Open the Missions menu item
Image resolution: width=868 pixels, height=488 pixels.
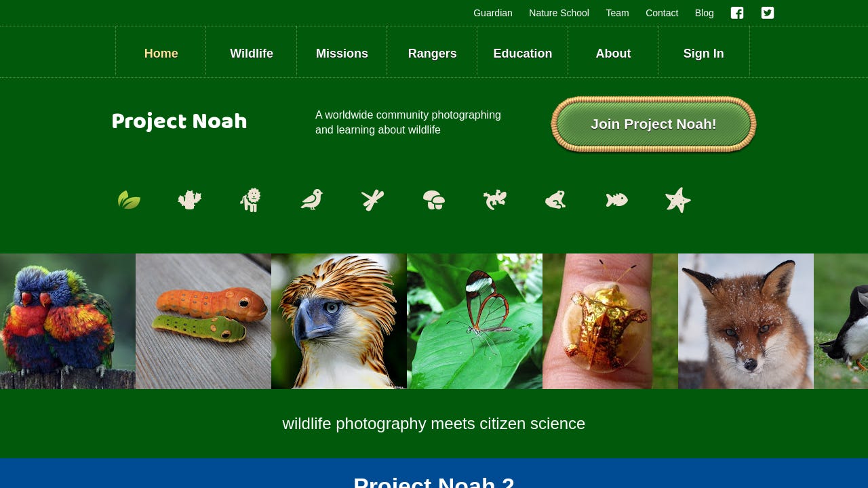[342, 53]
